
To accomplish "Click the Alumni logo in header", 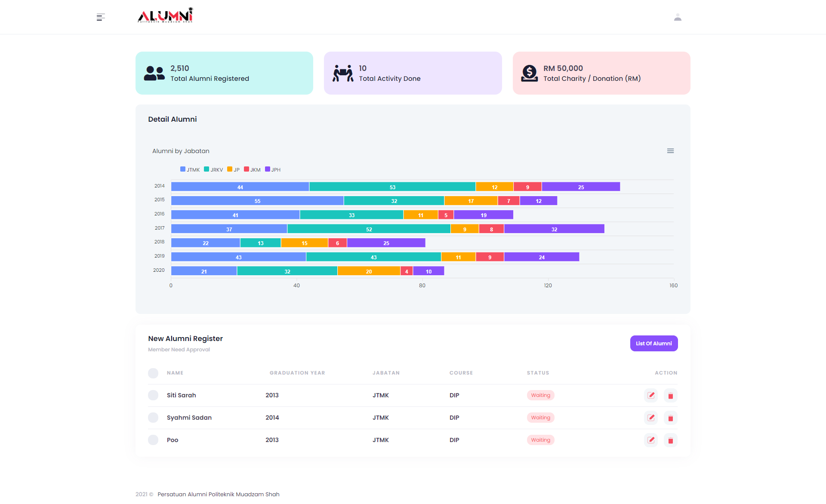I will click(x=165, y=16).
